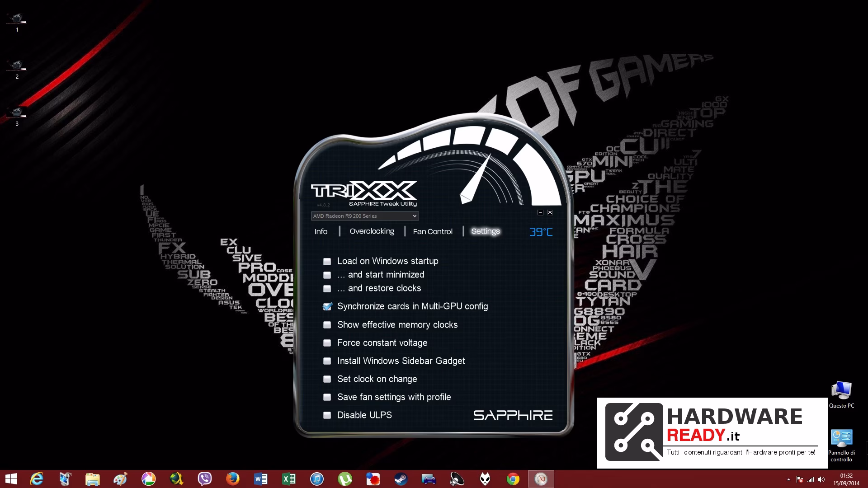Image resolution: width=868 pixels, height=488 pixels.
Task: Open Google Chrome from the taskbar
Action: click(x=513, y=479)
